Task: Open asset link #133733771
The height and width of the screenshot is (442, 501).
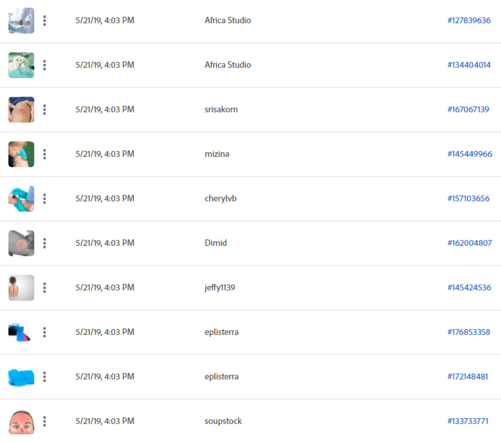Action: coord(468,421)
